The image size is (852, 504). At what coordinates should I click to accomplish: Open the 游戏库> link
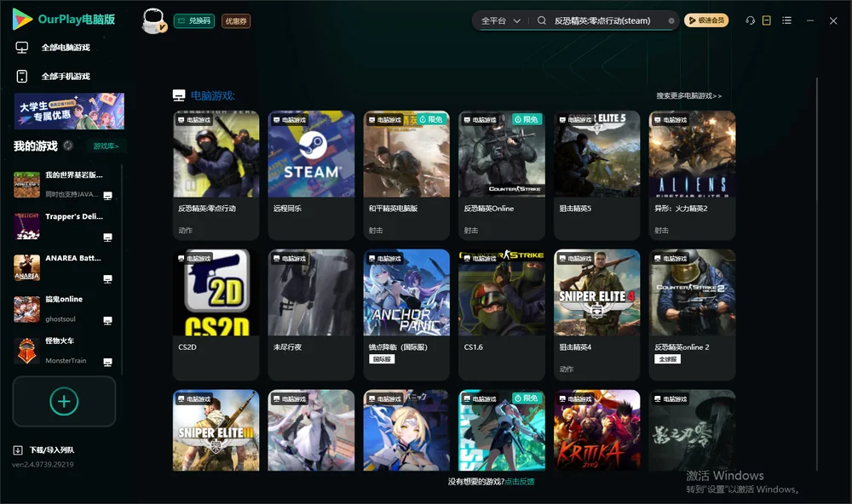point(106,146)
